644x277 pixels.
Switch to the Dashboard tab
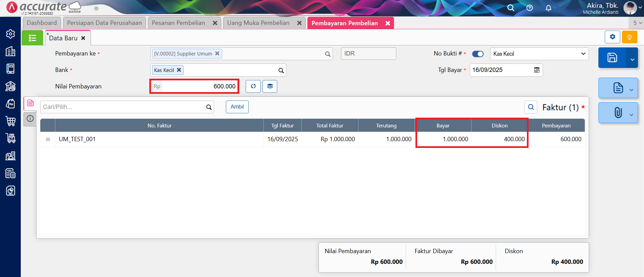[x=42, y=23]
